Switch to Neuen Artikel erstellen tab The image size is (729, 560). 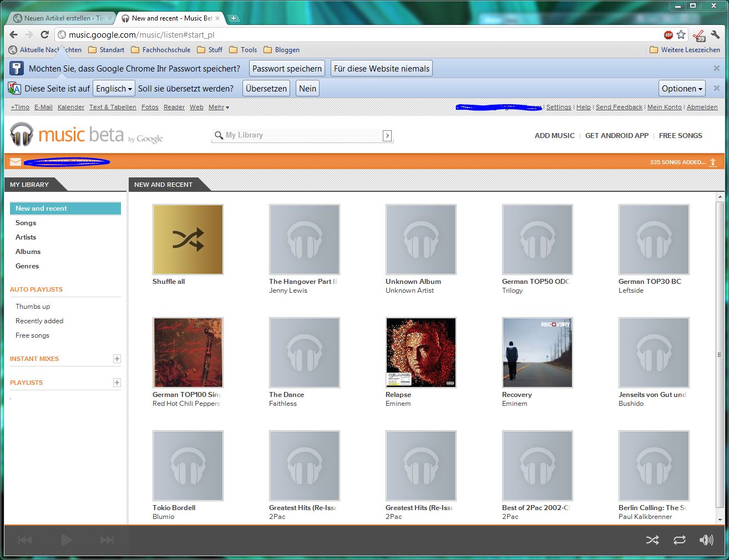(62, 18)
